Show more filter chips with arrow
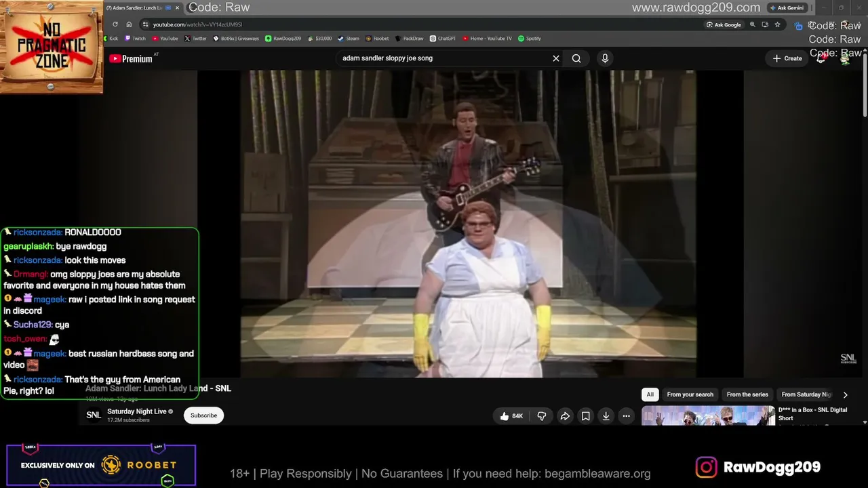Image resolution: width=868 pixels, height=488 pixels. 845,394
